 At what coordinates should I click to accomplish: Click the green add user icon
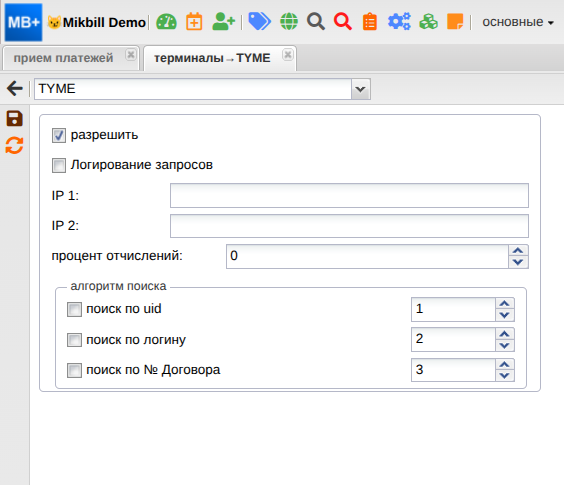pos(223,22)
